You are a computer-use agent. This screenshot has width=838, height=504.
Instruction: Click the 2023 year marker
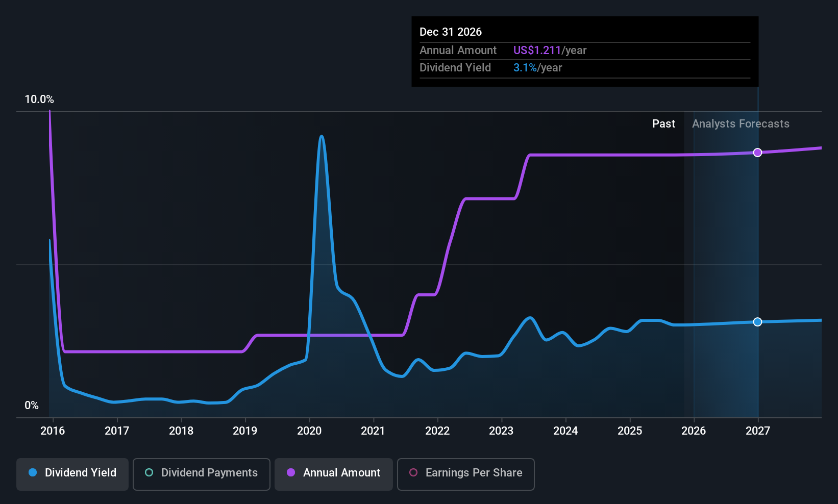click(x=501, y=431)
